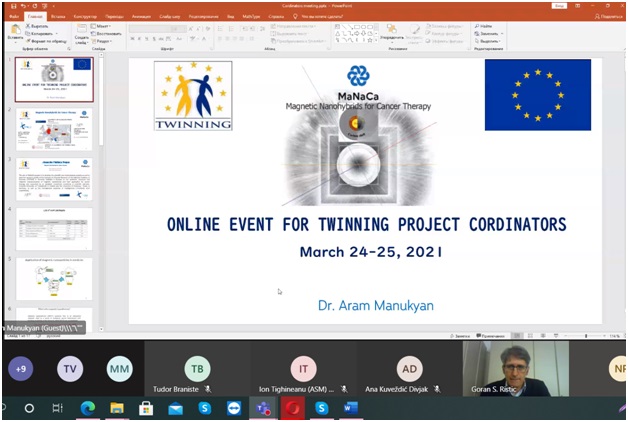Open the Word icon in taskbar
This screenshot has width=628, height=422.
click(350, 409)
